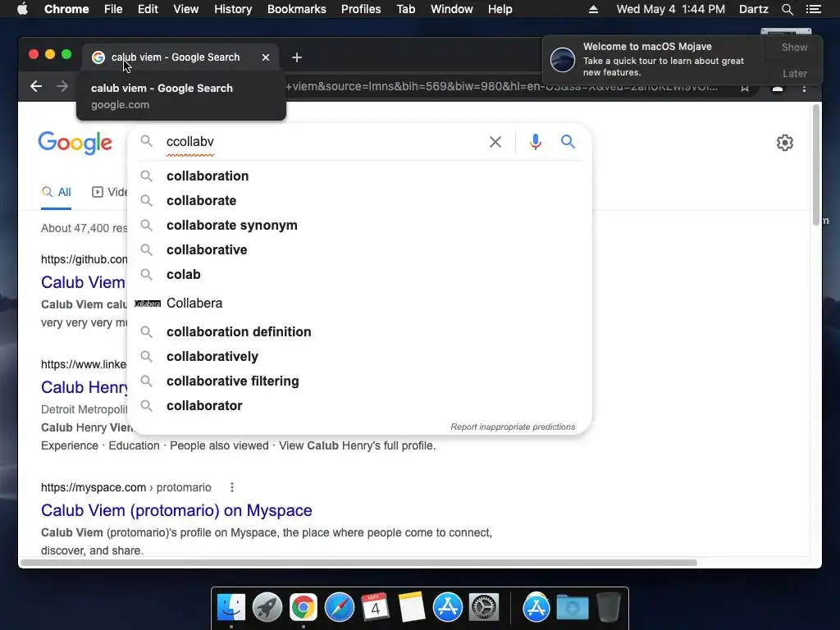Launch Launchpad from the dock
Screen dimensions: 840x630
[x=267, y=608]
